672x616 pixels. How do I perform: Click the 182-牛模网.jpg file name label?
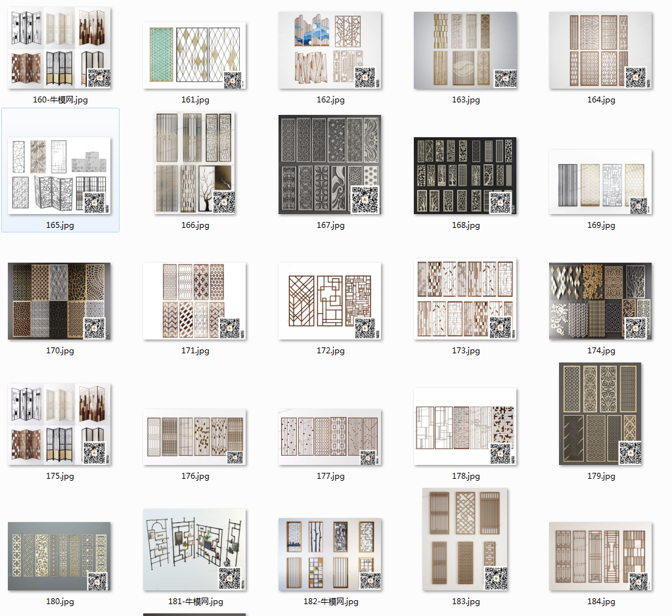[330, 602]
